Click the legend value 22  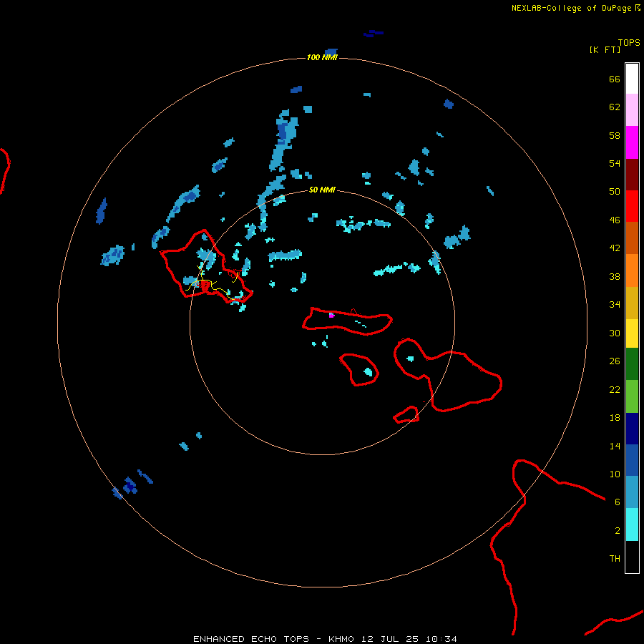615,389
